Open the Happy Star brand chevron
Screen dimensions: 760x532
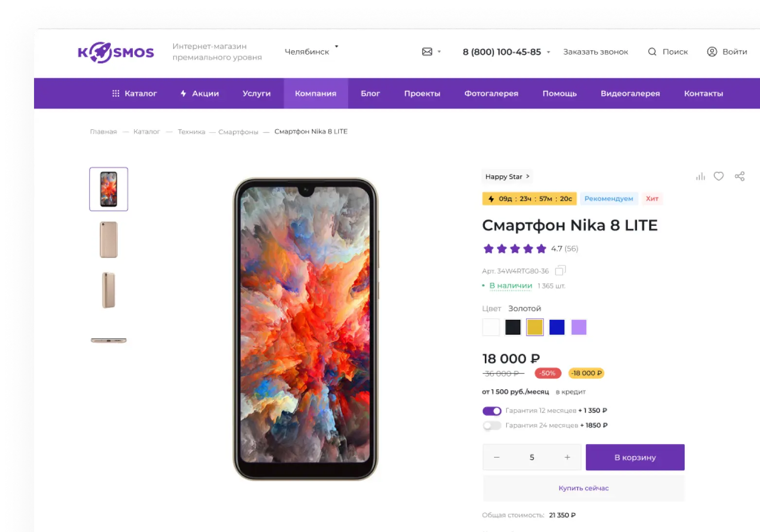(x=528, y=176)
